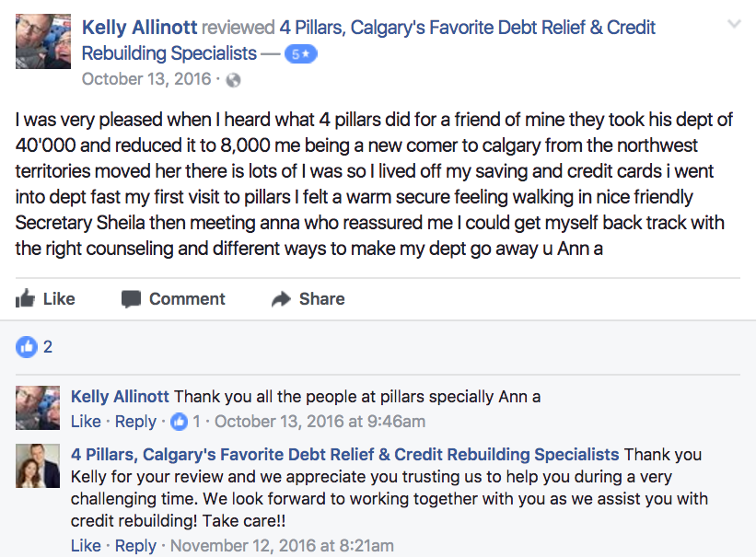Open Kelly Allinott's profile from review header
Image resolution: width=756 pixels, height=557 pixels.
click(x=139, y=28)
